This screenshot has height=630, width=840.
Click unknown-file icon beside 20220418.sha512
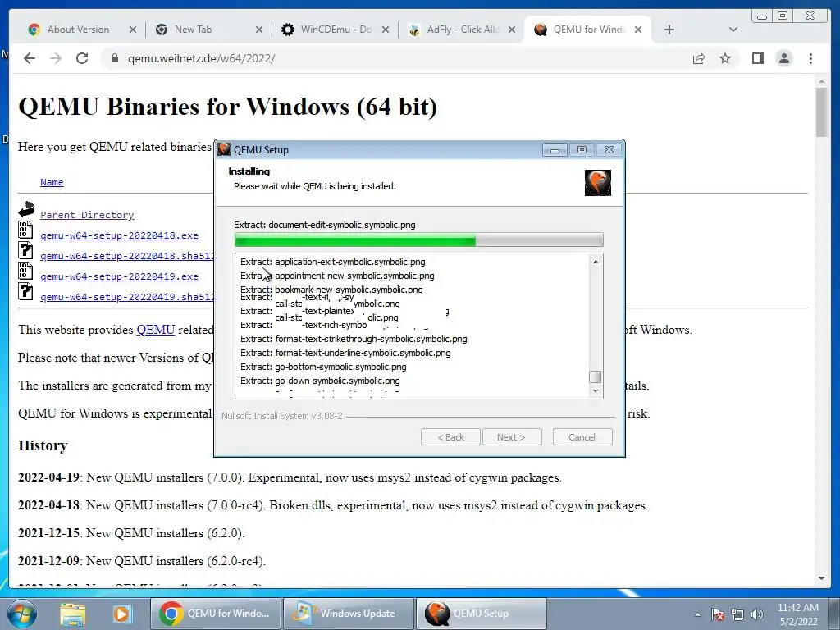(x=25, y=250)
